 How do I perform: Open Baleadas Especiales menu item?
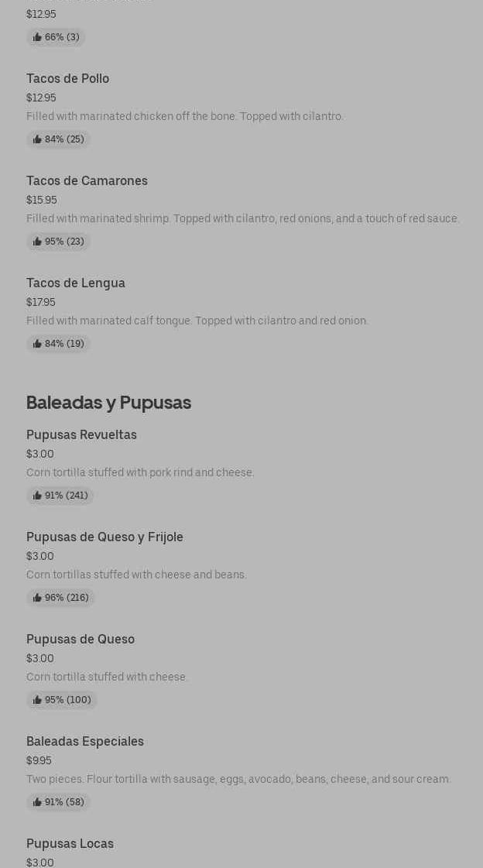pos(85,741)
